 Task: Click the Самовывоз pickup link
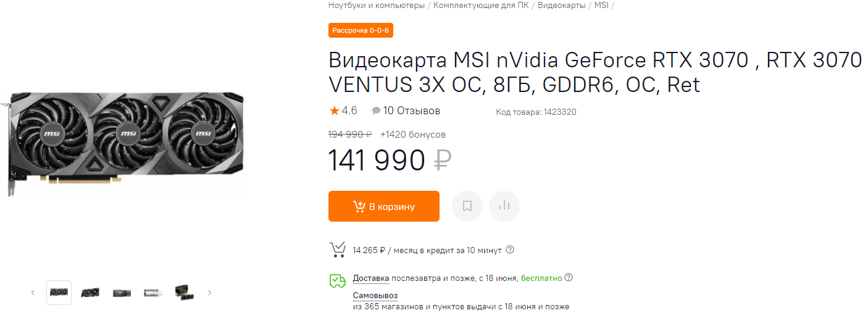[375, 296]
